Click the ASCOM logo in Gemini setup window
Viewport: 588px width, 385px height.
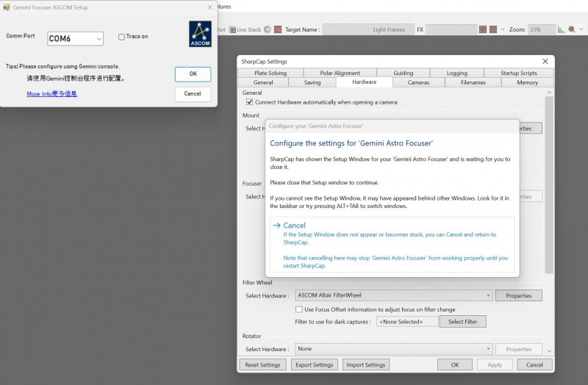[x=200, y=34]
